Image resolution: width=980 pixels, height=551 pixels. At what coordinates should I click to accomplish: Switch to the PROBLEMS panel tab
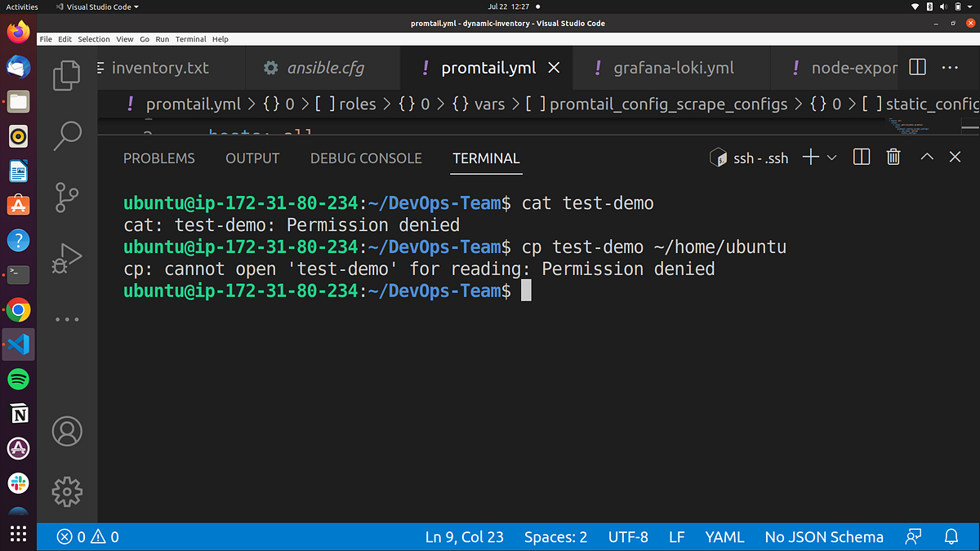point(159,158)
